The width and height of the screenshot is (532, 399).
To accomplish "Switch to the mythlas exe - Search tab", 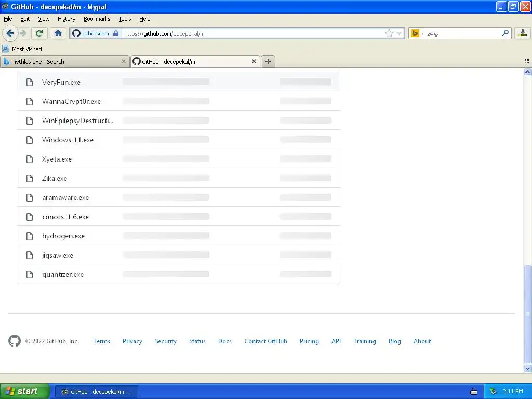I will click(x=64, y=61).
